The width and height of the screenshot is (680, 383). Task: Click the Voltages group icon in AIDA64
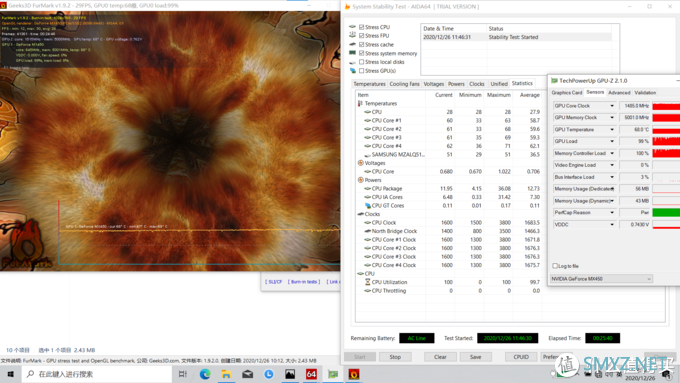pyautogui.click(x=360, y=163)
